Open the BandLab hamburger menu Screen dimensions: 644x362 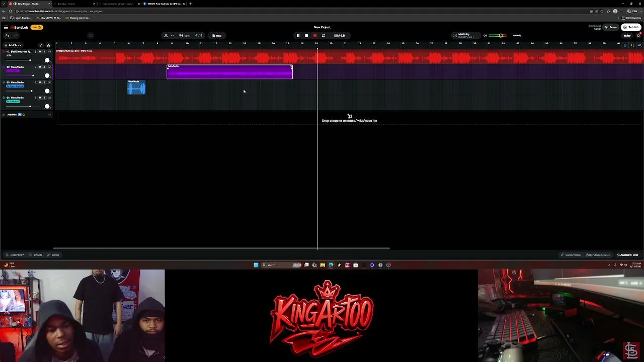[6, 27]
